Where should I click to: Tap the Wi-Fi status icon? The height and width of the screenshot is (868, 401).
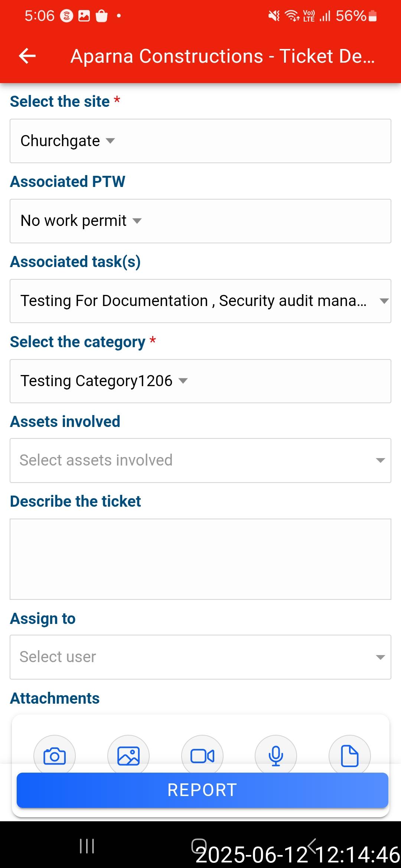click(292, 16)
